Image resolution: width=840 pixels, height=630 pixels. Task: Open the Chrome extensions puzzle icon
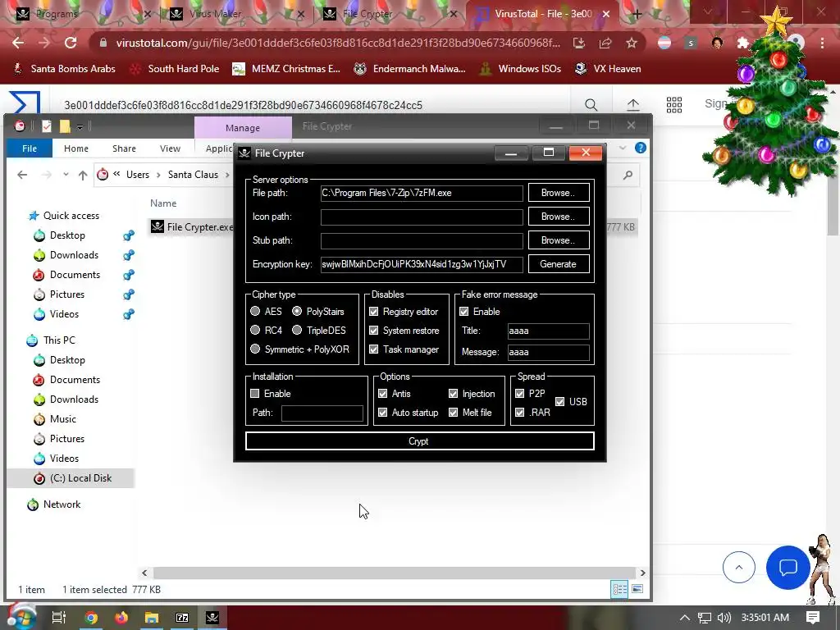(742, 43)
